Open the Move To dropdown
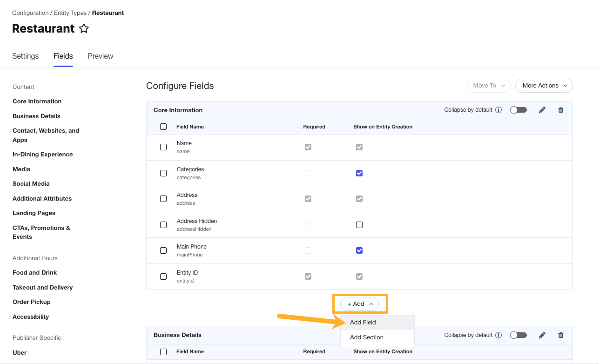This screenshot has height=364, width=599. 488,86
